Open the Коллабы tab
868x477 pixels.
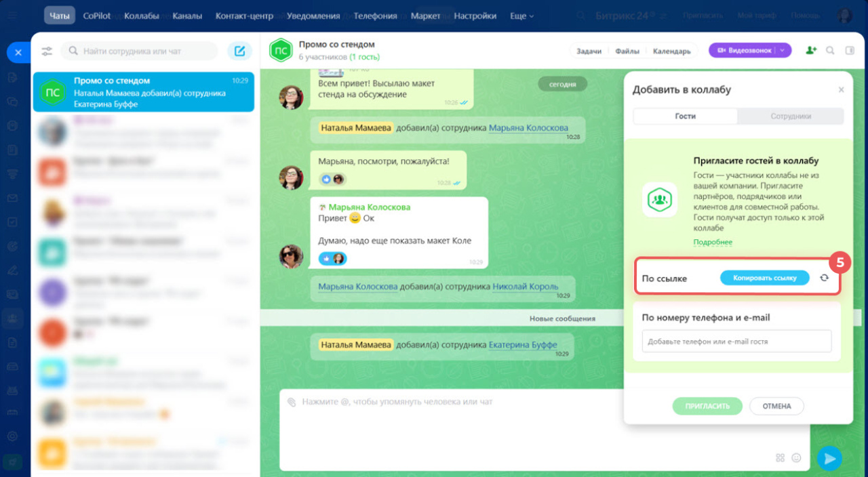point(142,16)
